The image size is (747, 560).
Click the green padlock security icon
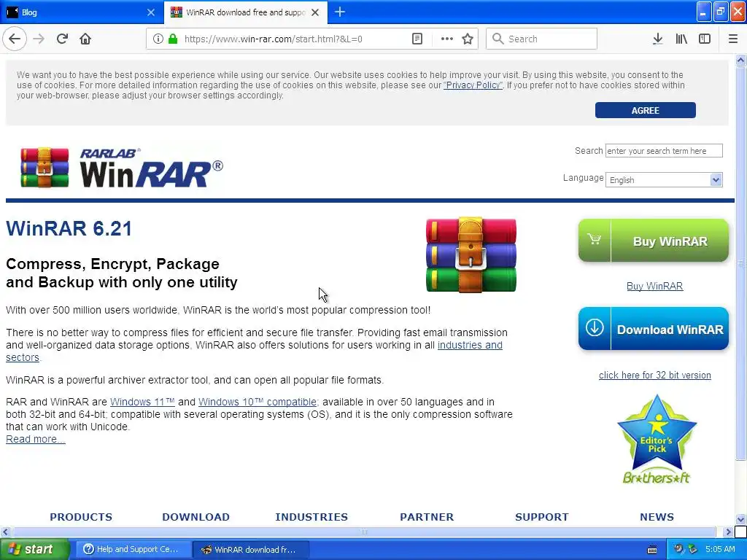tap(173, 39)
